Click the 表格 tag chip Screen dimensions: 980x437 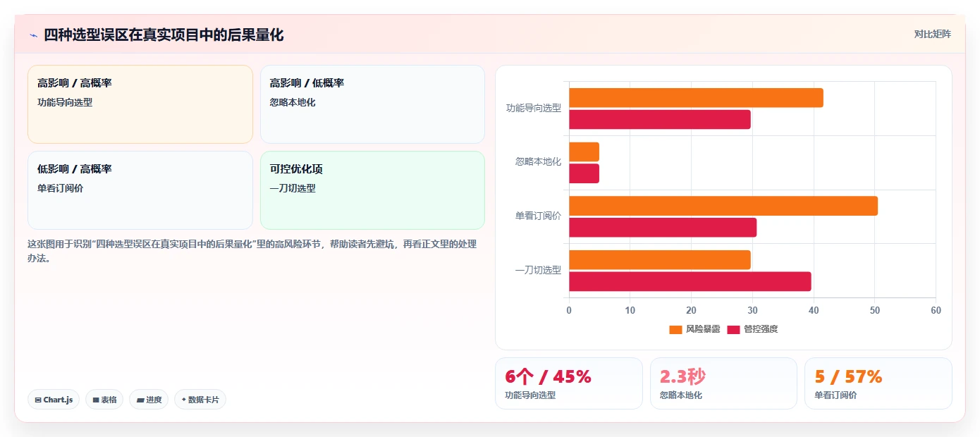[104, 400]
